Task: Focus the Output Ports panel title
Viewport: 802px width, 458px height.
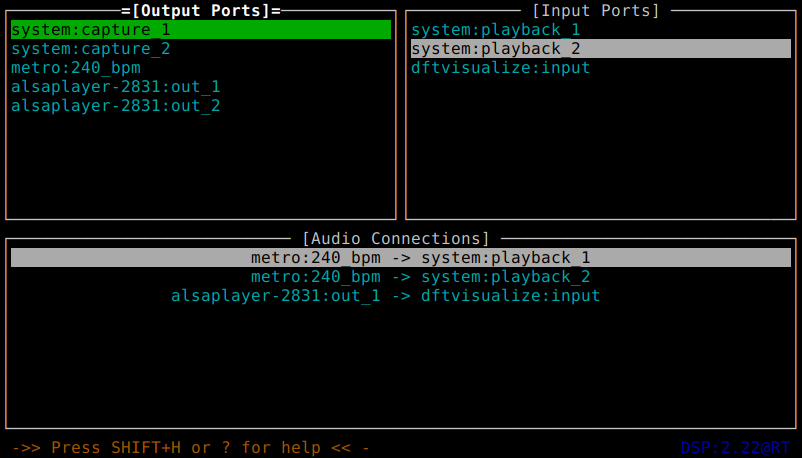Action: tap(201, 11)
